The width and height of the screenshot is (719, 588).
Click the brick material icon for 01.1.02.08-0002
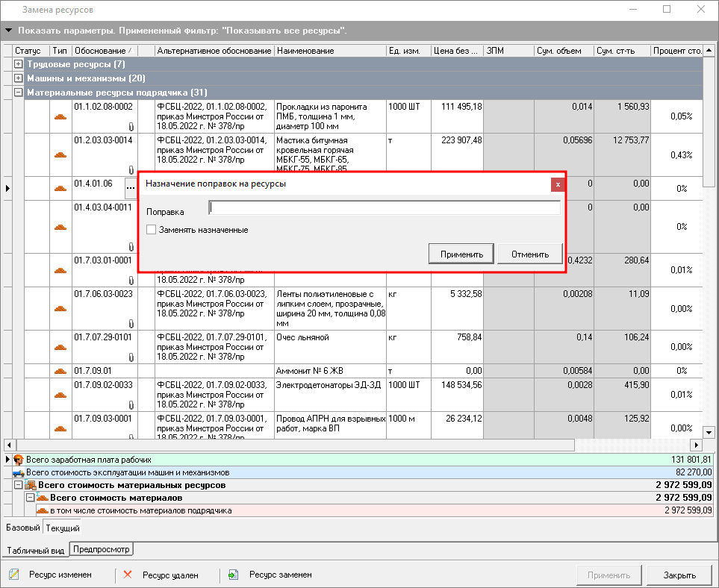click(60, 116)
